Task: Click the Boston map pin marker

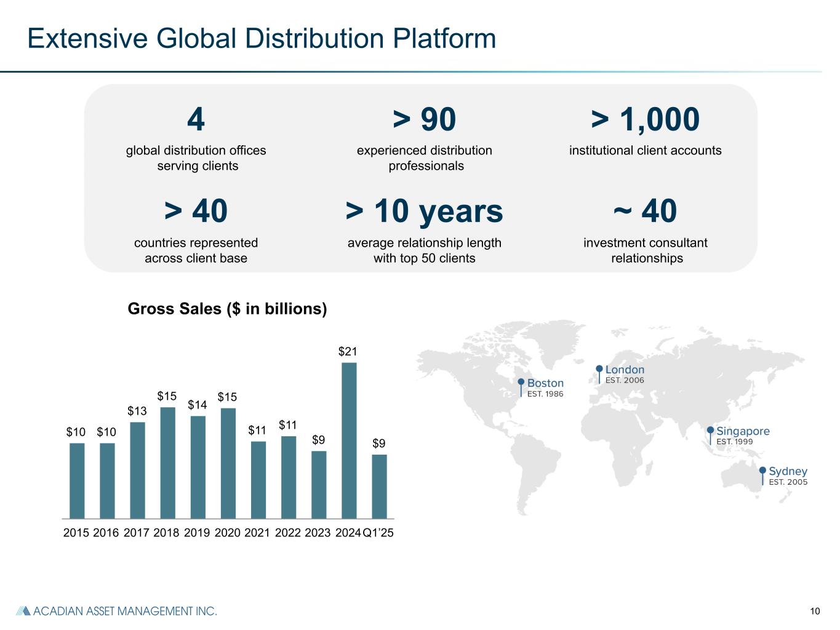Action: pos(521,383)
